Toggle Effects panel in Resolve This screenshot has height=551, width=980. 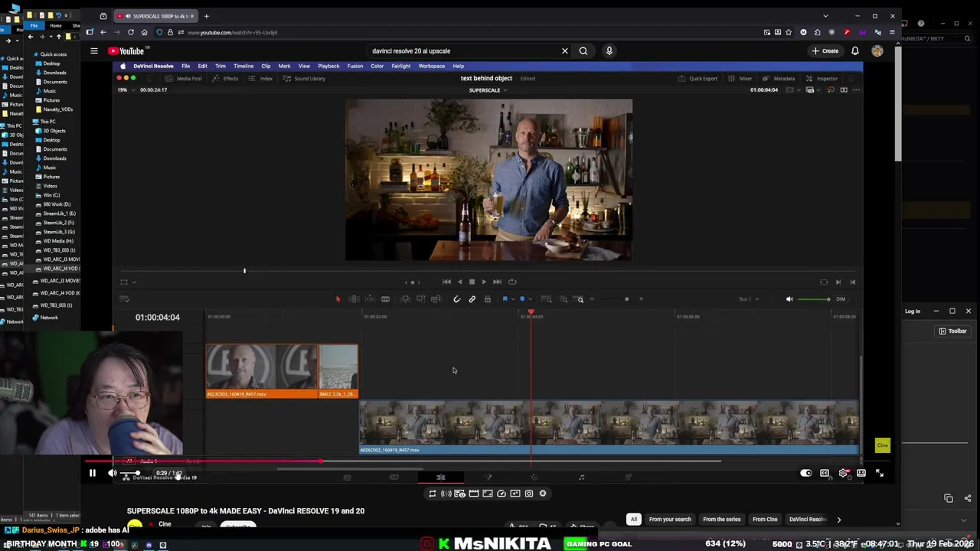(x=226, y=79)
